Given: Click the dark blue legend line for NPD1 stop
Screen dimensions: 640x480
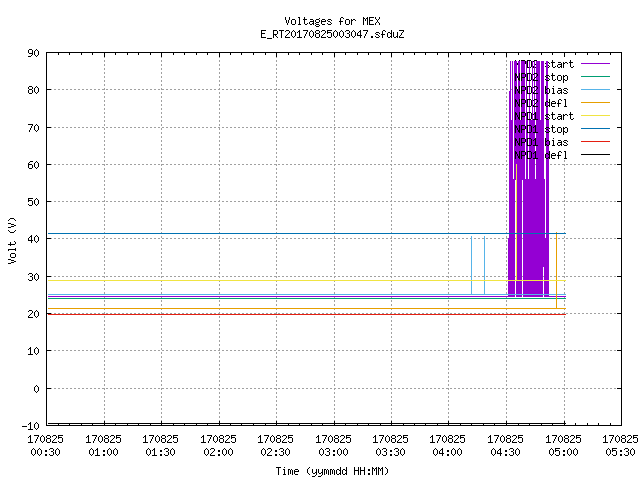Looking at the screenshot, I should [595, 129].
